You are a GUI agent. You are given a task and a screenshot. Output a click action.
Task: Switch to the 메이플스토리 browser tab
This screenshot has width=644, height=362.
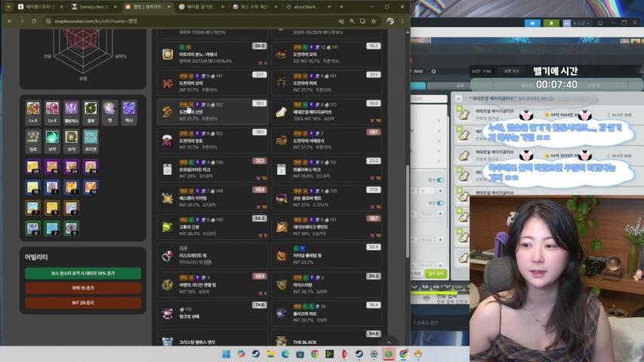40,7
